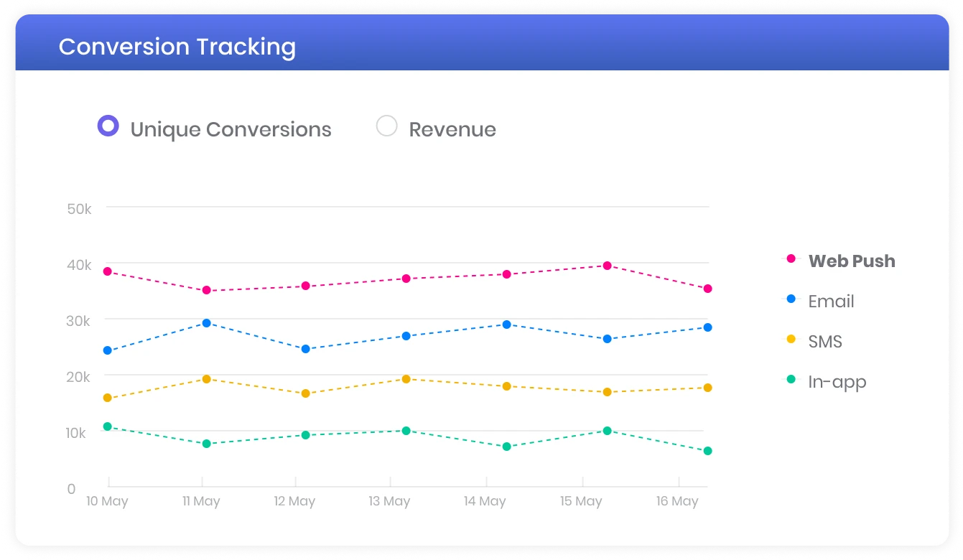This screenshot has height=560, width=963.
Task: Select the Revenue radio button
Action: 387,126
